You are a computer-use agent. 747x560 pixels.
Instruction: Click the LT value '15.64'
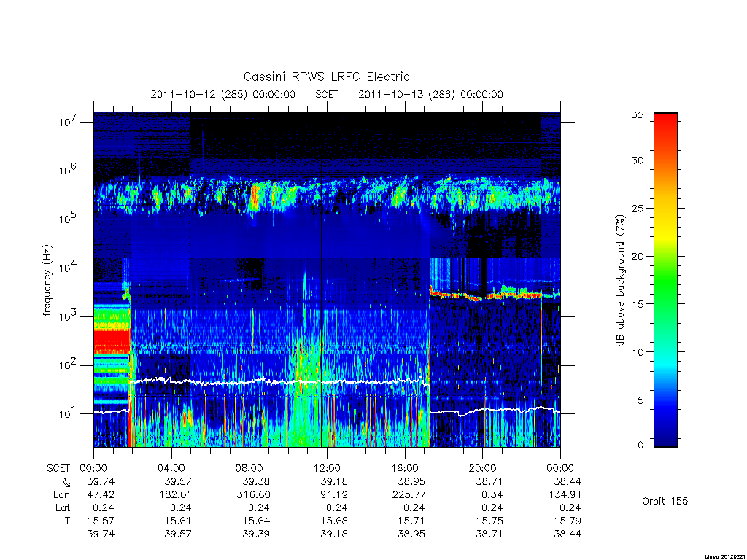pos(256,521)
